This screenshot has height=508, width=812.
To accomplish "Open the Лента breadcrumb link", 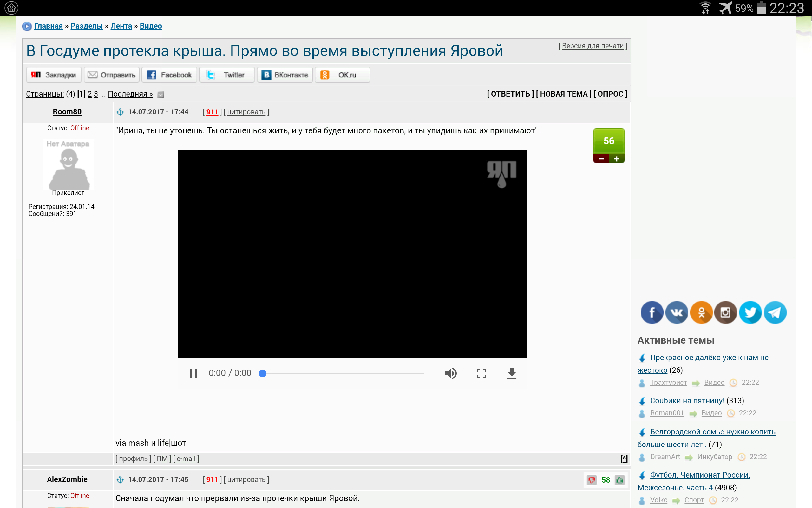I will (x=121, y=26).
